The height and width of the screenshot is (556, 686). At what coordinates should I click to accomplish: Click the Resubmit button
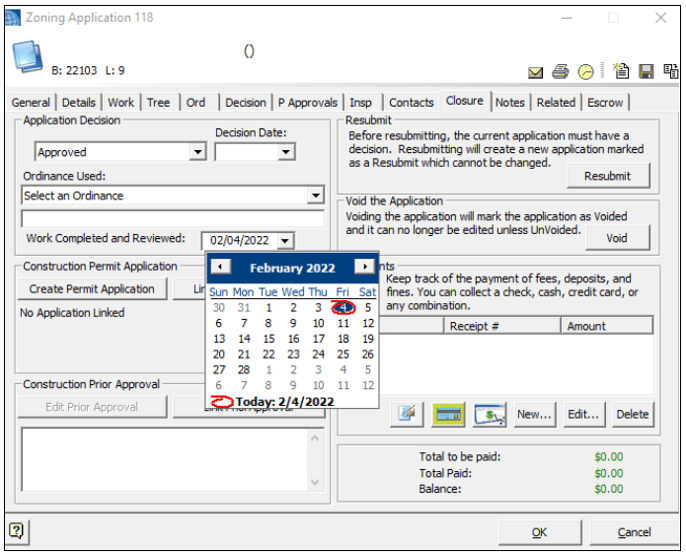[608, 176]
